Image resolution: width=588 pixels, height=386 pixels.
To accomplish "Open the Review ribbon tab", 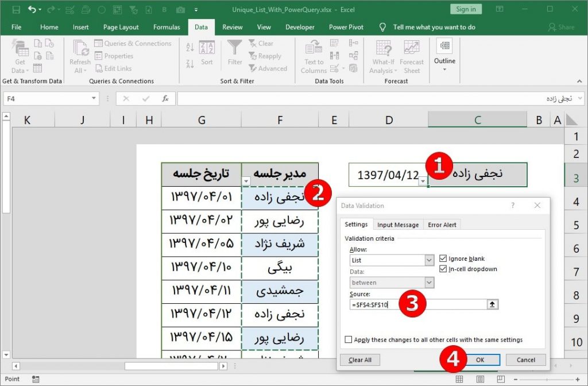I will tap(232, 27).
